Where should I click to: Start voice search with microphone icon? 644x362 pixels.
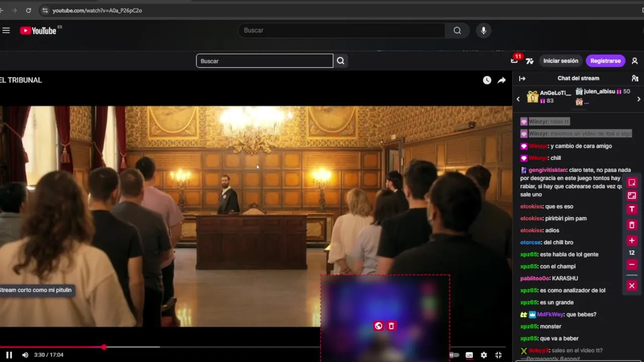[x=484, y=31]
